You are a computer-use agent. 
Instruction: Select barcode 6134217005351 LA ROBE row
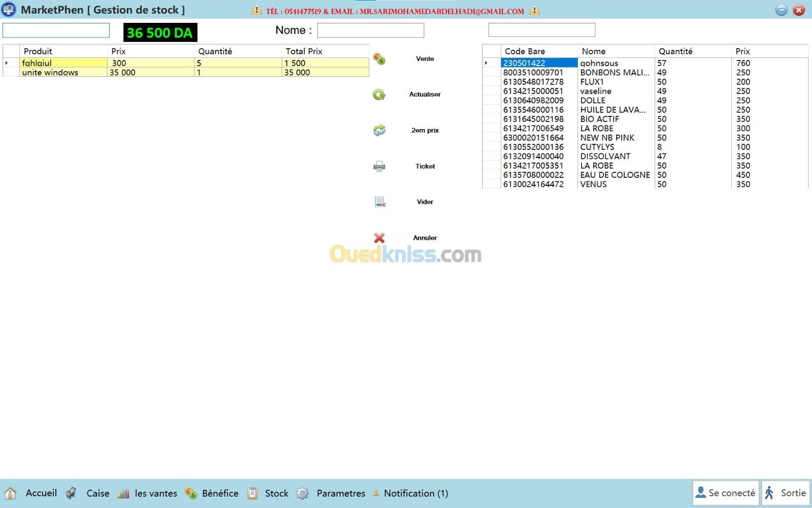coord(645,166)
